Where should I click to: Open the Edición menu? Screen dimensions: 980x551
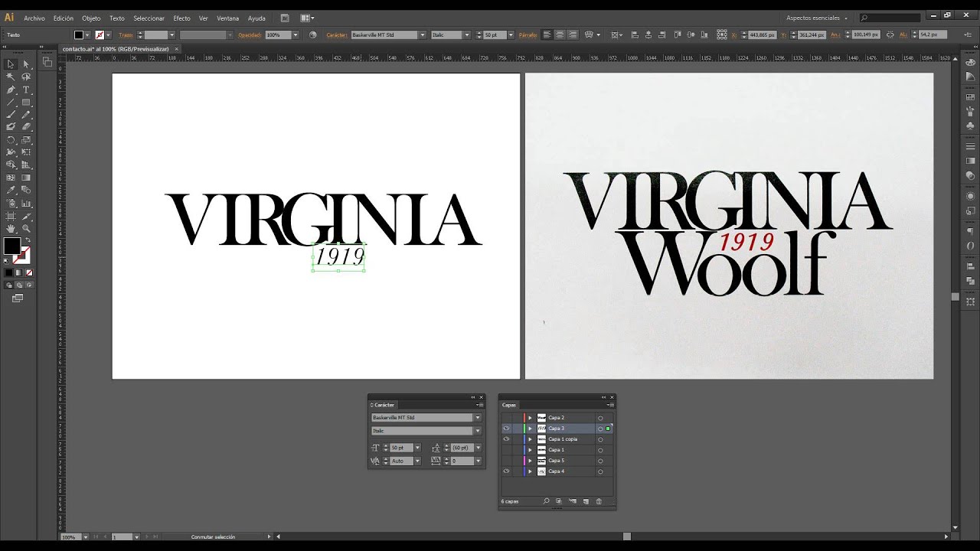(x=64, y=18)
